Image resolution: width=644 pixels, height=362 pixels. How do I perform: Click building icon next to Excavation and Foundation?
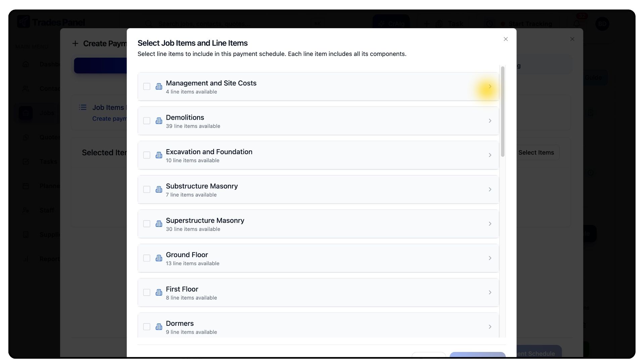159,155
